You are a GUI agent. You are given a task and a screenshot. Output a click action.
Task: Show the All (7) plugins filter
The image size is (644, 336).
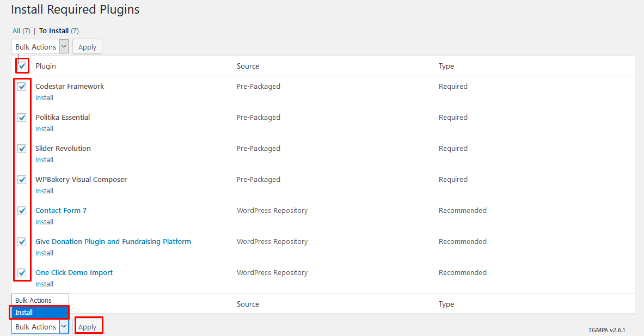click(21, 31)
